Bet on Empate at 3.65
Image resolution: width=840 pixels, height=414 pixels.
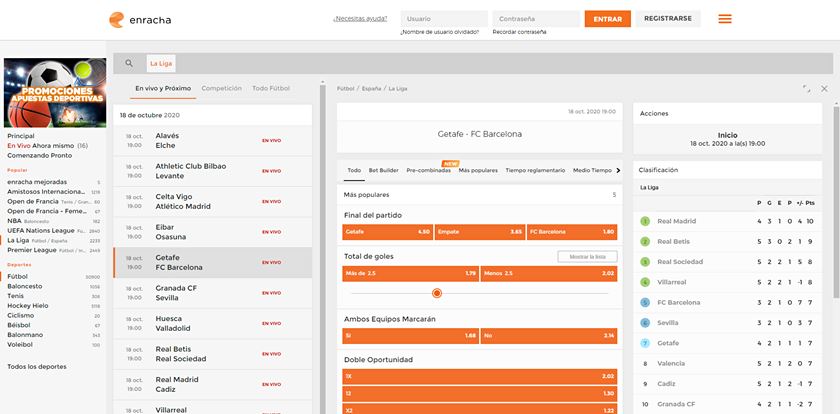(x=479, y=232)
